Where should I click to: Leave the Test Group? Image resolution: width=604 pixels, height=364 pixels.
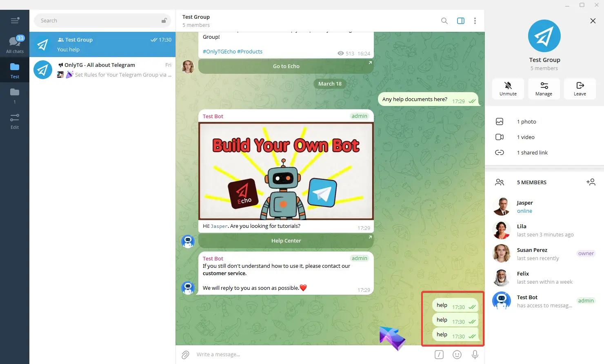[x=580, y=88]
